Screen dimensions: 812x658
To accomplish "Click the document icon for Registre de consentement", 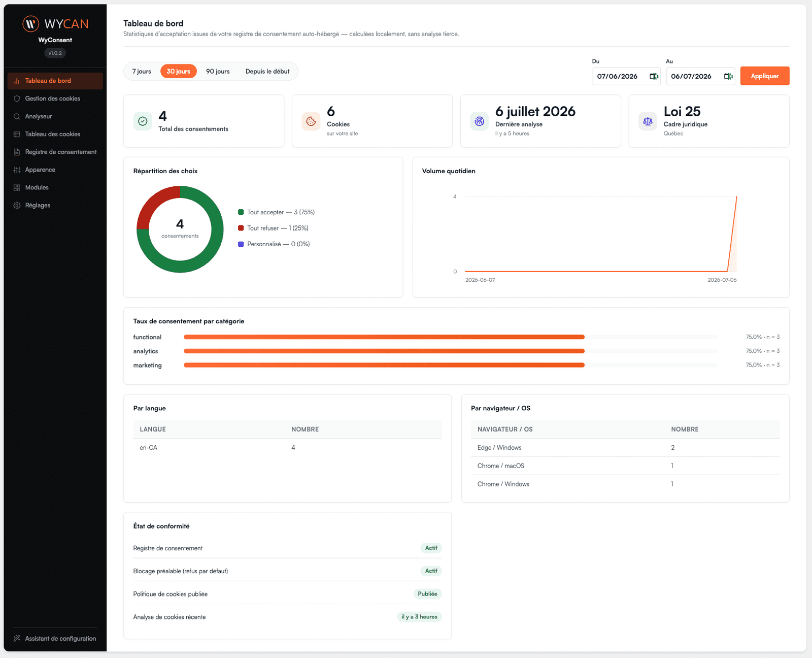I will click(17, 152).
